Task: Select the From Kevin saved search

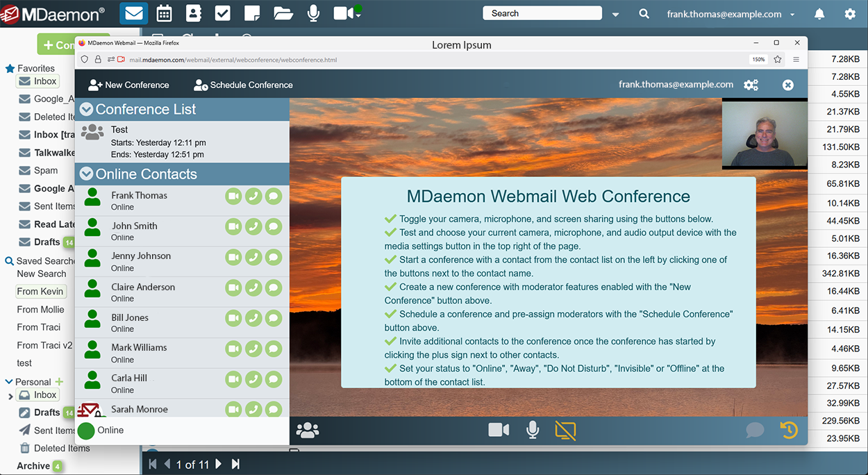Action: tap(40, 291)
